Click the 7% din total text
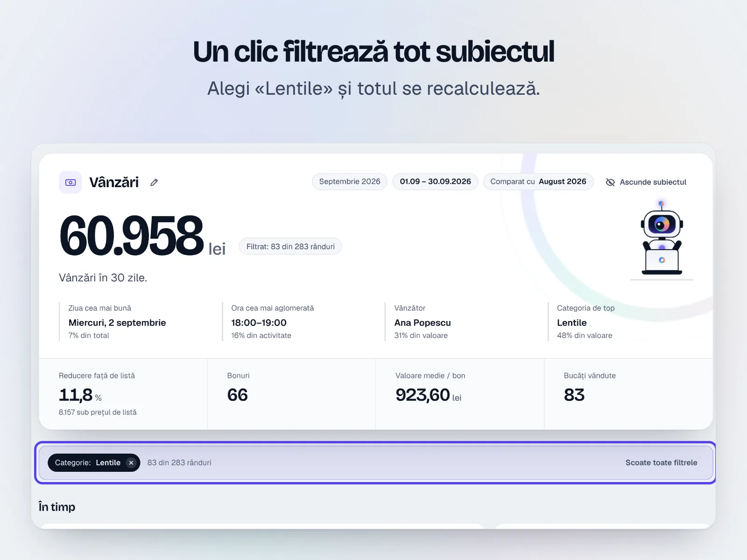This screenshot has width=747, height=560. tap(89, 336)
